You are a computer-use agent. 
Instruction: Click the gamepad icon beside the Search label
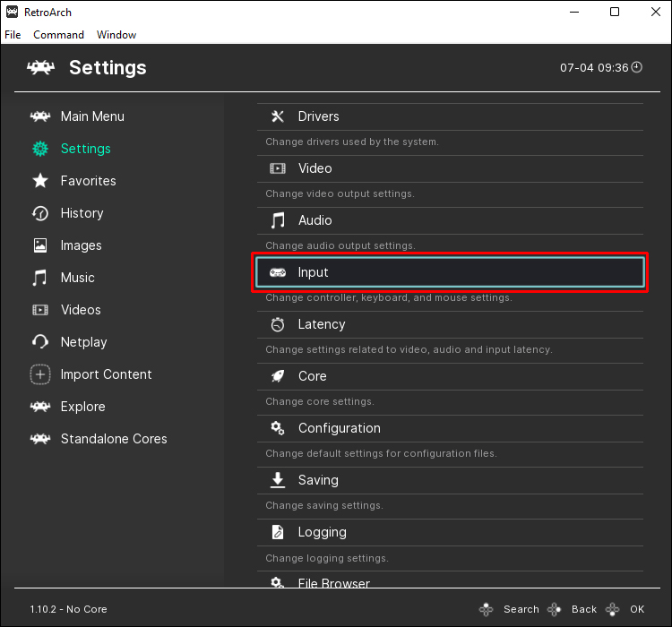[x=486, y=609]
